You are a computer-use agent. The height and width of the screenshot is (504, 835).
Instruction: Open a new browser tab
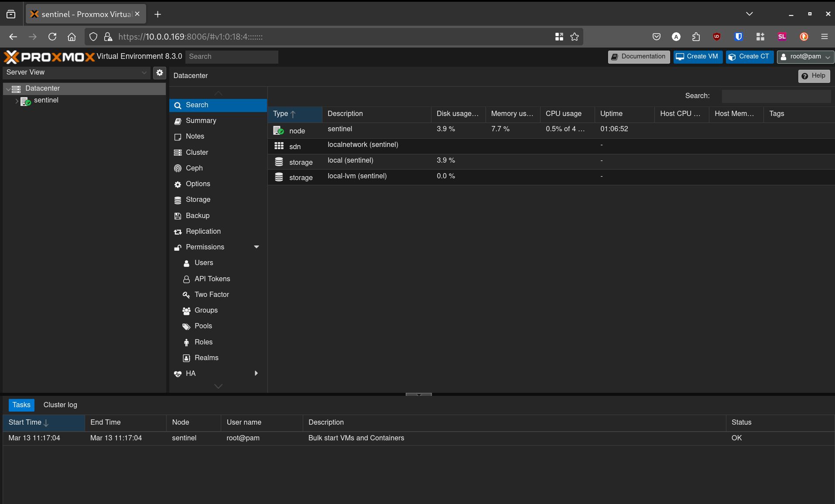(157, 14)
